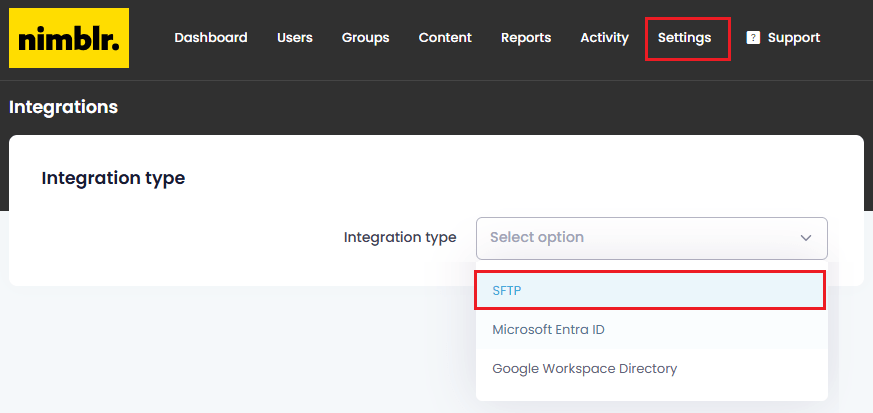Click the nimblr logo

pyautogui.click(x=69, y=38)
